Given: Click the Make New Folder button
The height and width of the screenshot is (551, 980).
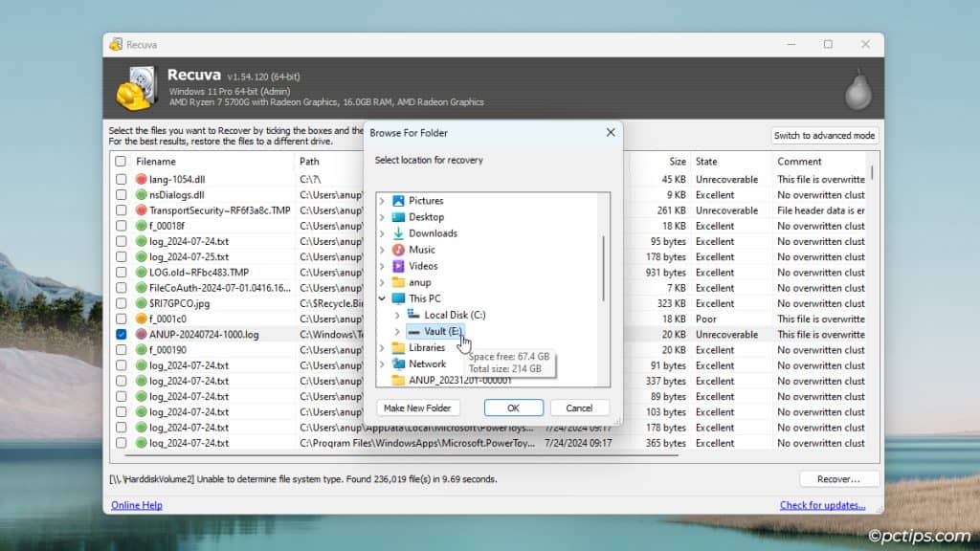Looking at the screenshot, I should click(x=418, y=407).
